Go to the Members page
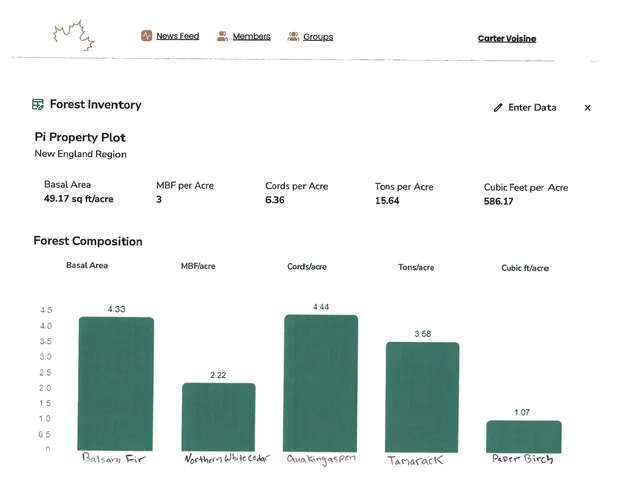 pyautogui.click(x=251, y=36)
